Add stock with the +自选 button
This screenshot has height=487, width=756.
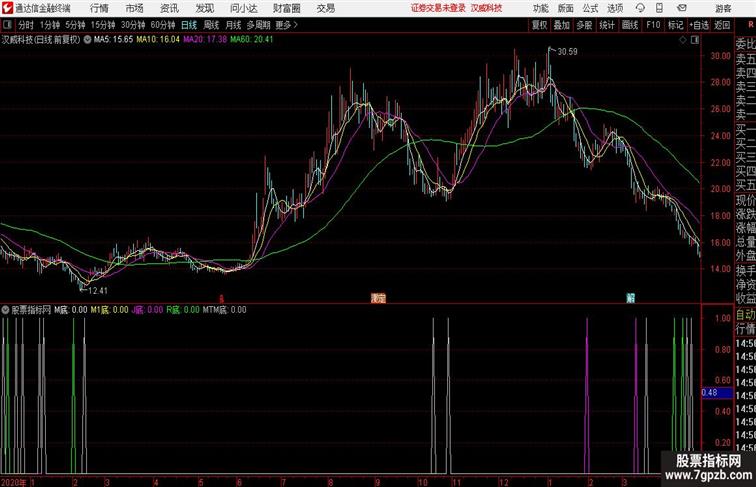tap(699, 25)
